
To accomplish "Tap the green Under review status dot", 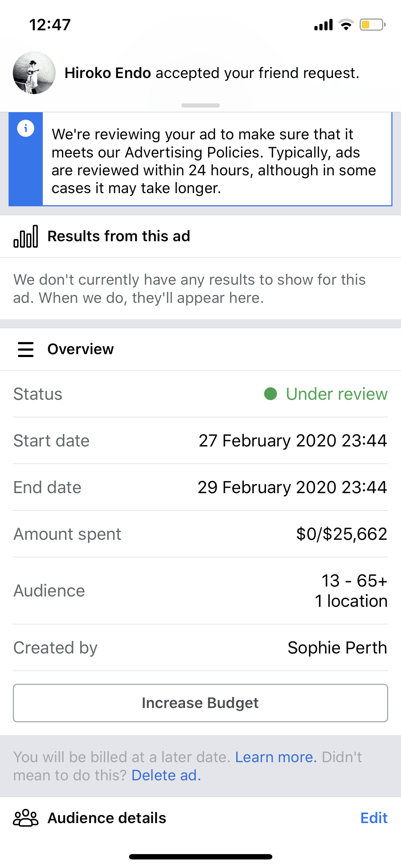I will pos(271,394).
